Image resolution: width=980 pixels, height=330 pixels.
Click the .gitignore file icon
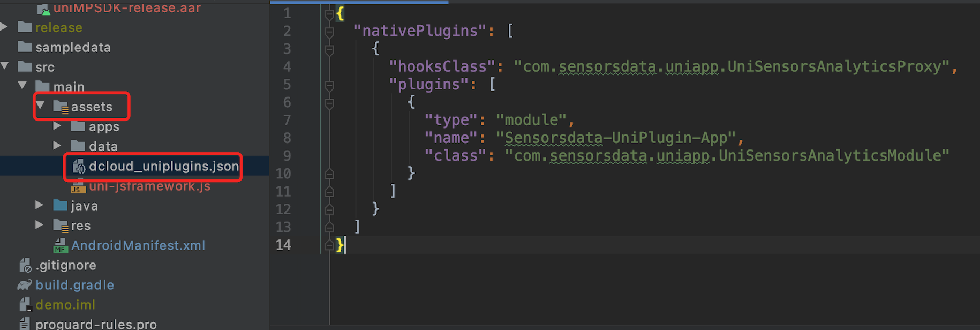25,266
